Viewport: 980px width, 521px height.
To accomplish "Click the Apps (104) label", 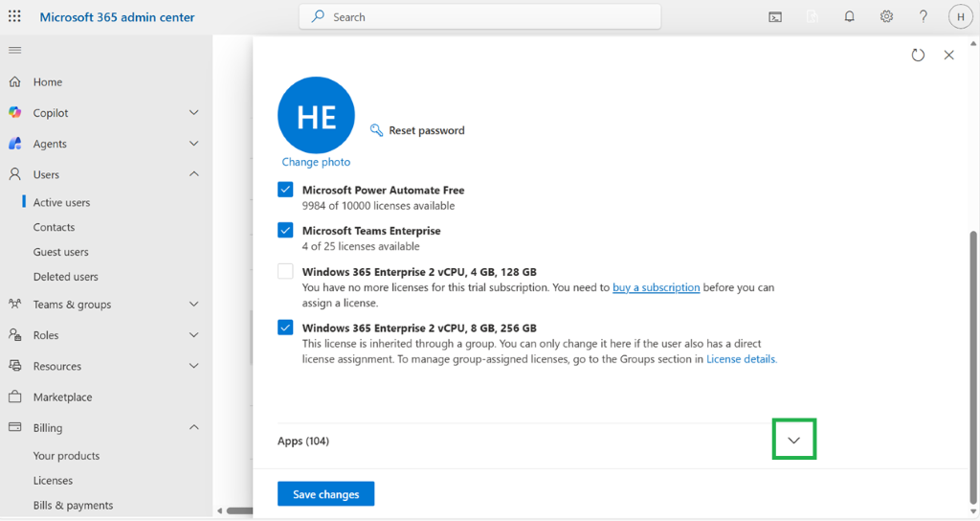I will pos(303,441).
